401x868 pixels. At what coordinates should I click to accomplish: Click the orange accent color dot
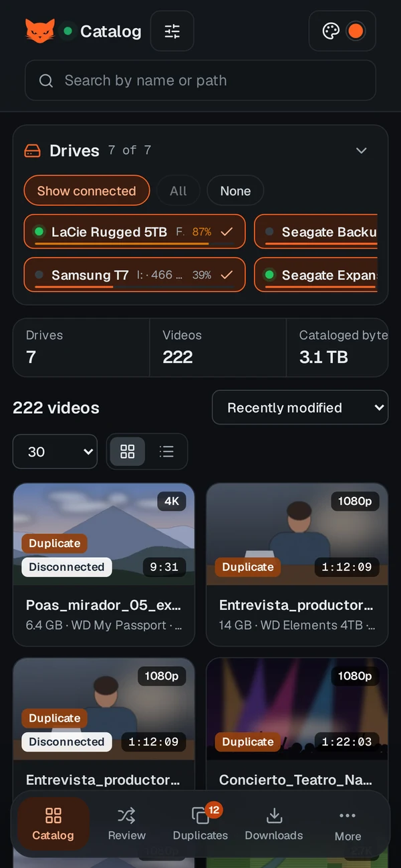click(356, 31)
